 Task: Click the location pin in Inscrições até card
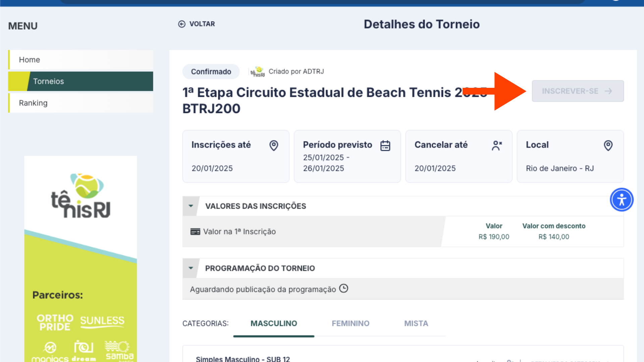click(274, 145)
